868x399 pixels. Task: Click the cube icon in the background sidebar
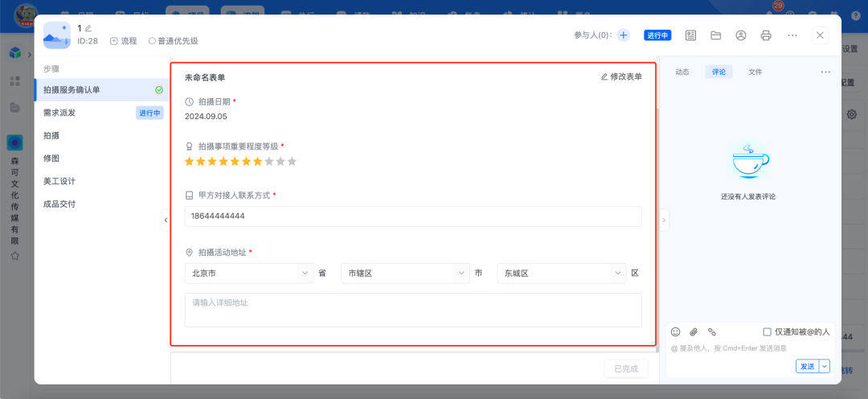pyautogui.click(x=15, y=53)
